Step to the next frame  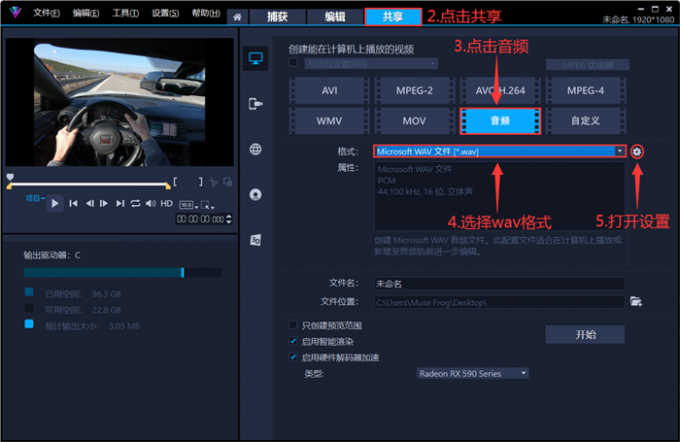click(104, 203)
